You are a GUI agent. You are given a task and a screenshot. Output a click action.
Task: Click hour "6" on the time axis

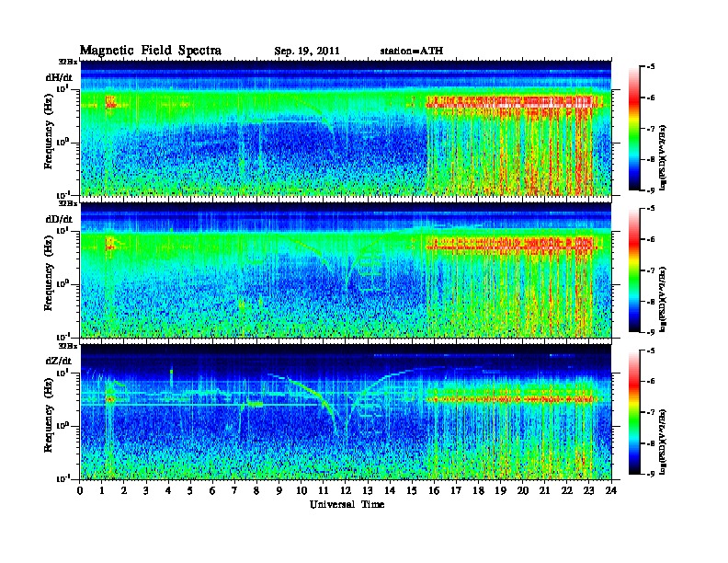(212, 491)
